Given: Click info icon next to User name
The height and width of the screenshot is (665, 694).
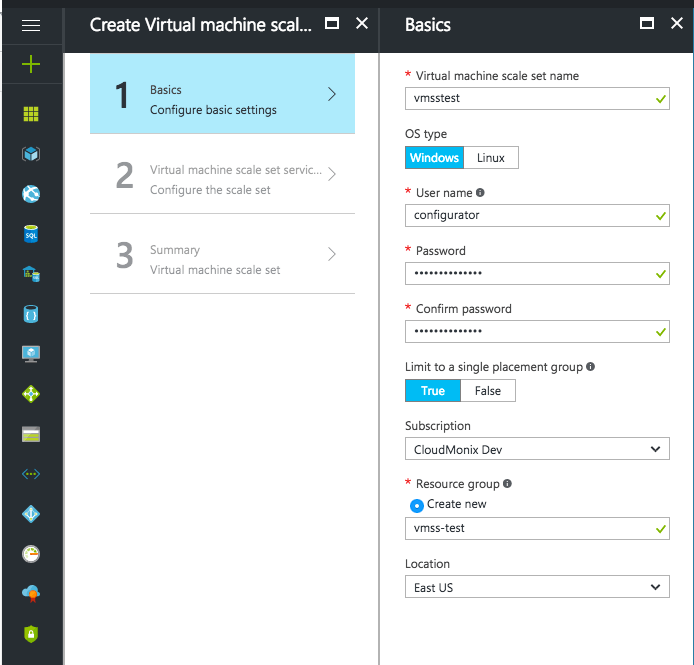Looking at the screenshot, I should pos(480,193).
